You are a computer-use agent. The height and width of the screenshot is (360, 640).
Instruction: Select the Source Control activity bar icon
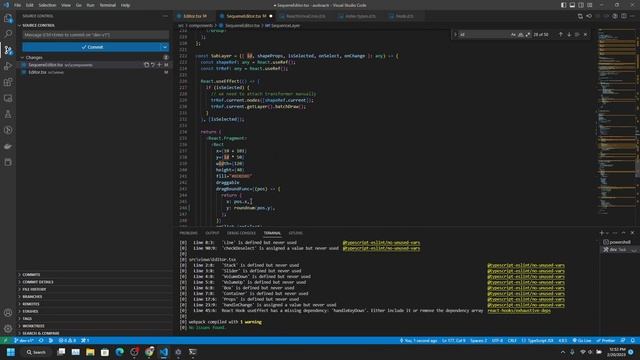pyautogui.click(x=8, y=50)
